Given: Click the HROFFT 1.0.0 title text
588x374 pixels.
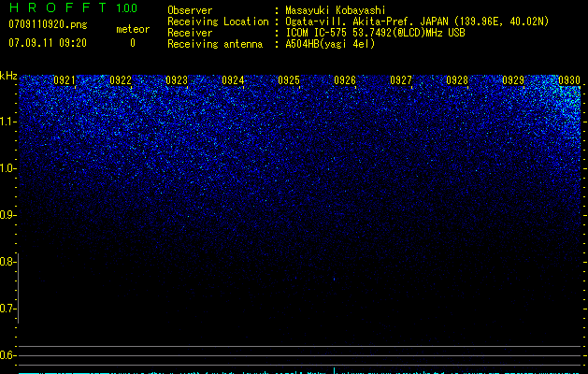Looking at the screenshot, I should click(73, 7).
